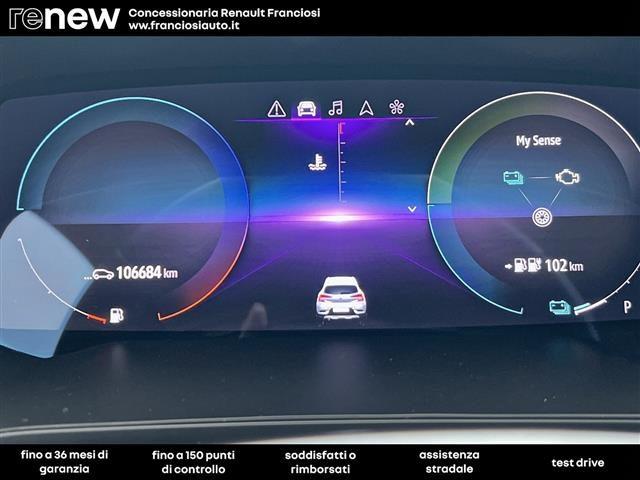640x480 pixels.
Task: Open the navigation arrow tab
Action: (366, 109)
